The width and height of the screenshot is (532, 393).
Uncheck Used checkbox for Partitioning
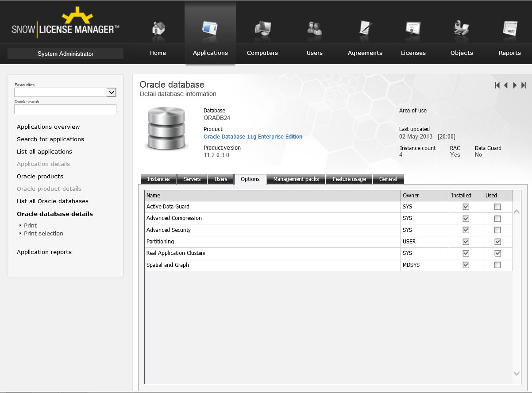pyautogui.click(x=497, y=242)
